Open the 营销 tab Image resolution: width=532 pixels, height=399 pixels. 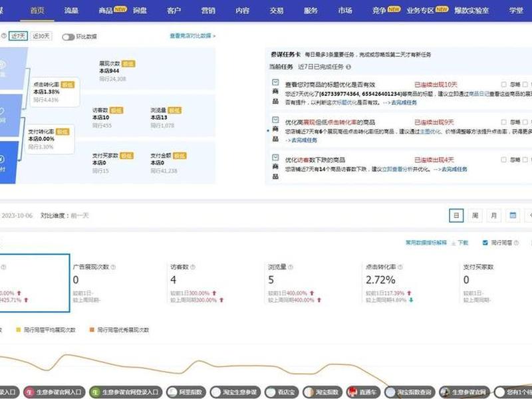(x=208, y=11)
